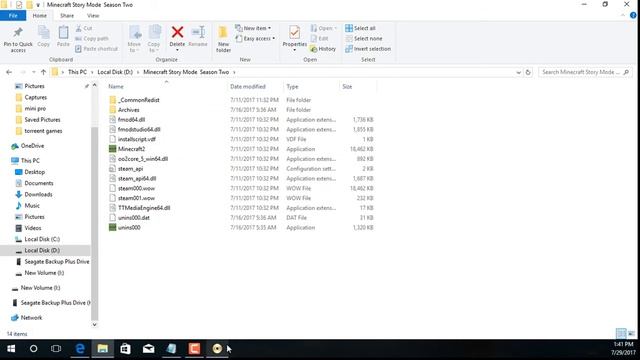Screen dimensions: 640x360
Task: Open the Store from taskbar
Action: 125,349
